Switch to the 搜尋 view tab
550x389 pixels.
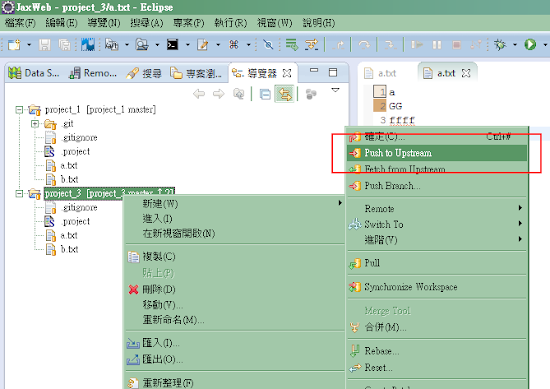(x=144, y=73)
